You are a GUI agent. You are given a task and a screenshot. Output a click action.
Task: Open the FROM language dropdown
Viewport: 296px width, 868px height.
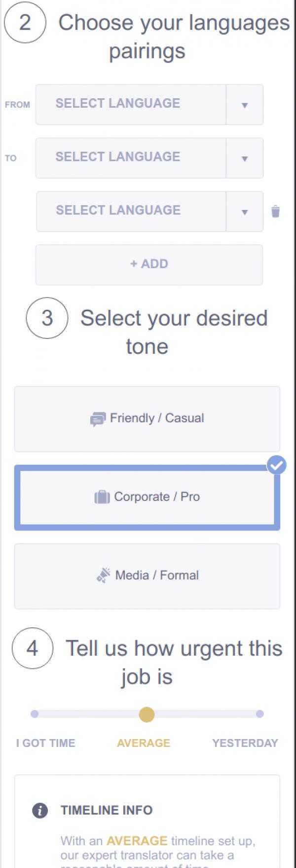[x=244, y=105]
